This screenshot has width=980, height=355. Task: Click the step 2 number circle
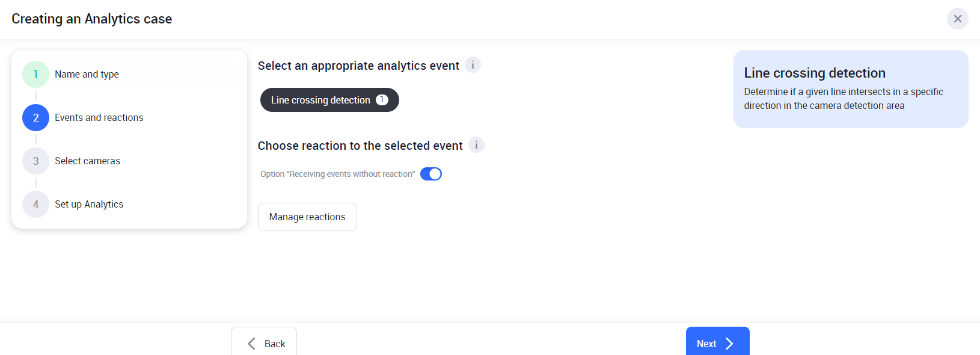(35, 118)
